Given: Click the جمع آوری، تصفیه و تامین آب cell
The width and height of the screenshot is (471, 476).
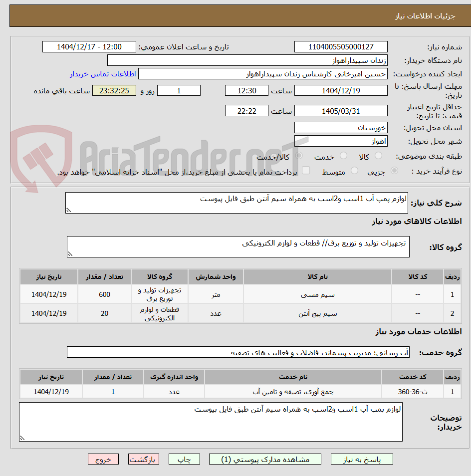Looking at the screenshot, I should pos(293,392).
